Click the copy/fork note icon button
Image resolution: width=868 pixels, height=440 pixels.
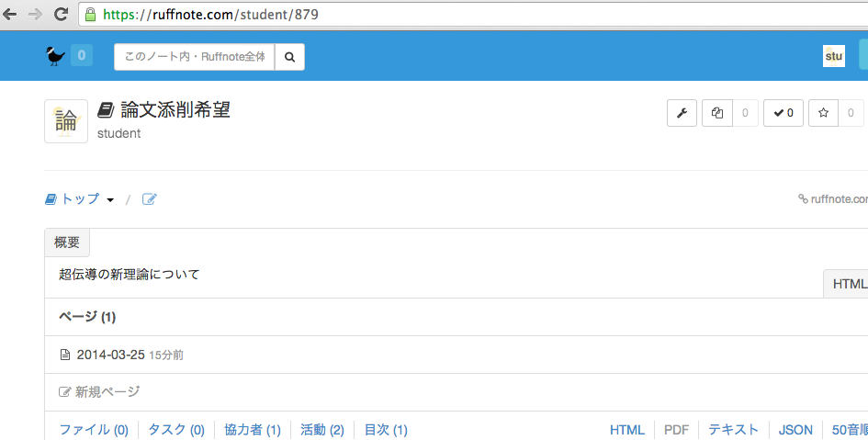click(717, 113)
